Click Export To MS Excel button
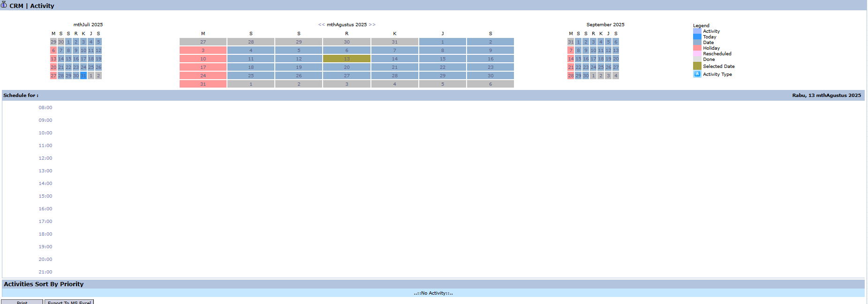Image resolution: width=868 pixels, height=304 pixels. point(69,302)
